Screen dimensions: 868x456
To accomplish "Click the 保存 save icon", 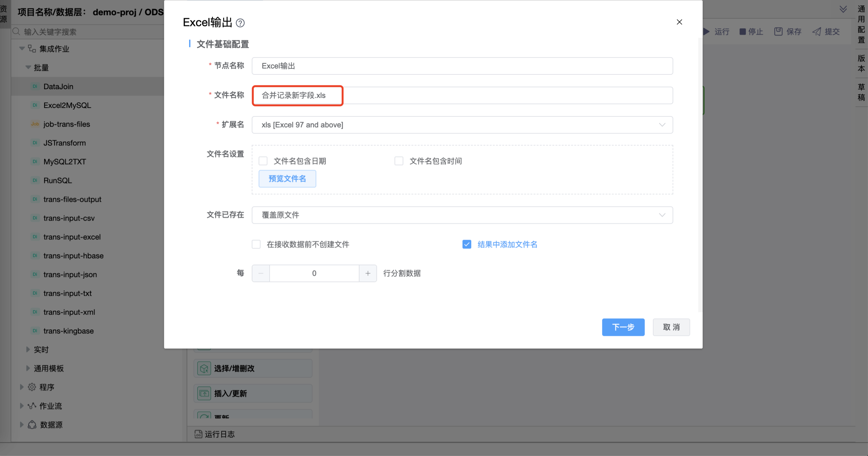I will (x=778, y=32).
